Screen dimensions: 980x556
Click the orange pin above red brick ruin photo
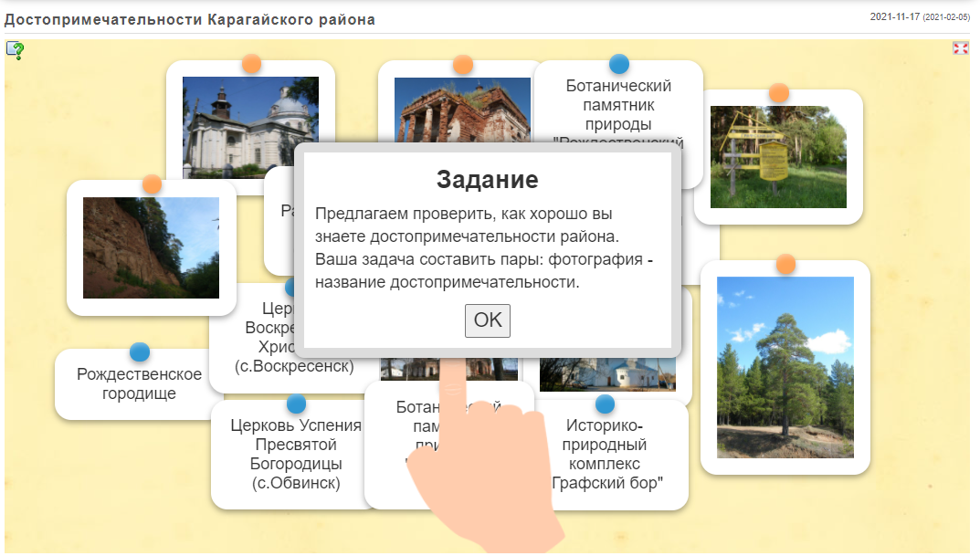[x=463, y=65]
